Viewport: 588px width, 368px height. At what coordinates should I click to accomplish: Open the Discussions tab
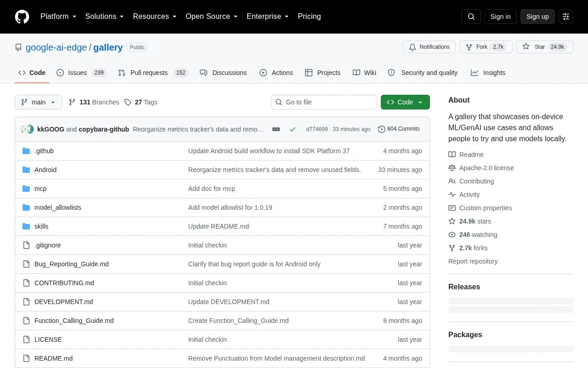(223, 73)
